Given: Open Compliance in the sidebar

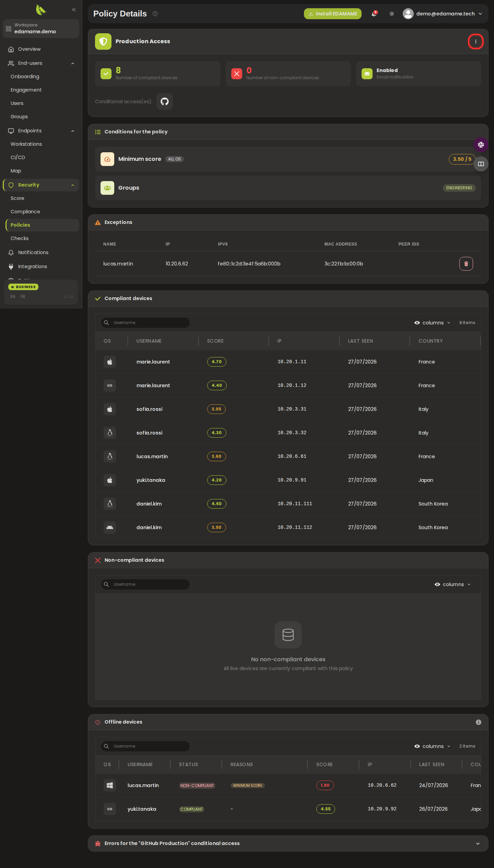Looking at the screenshot, I should point(25,212).
